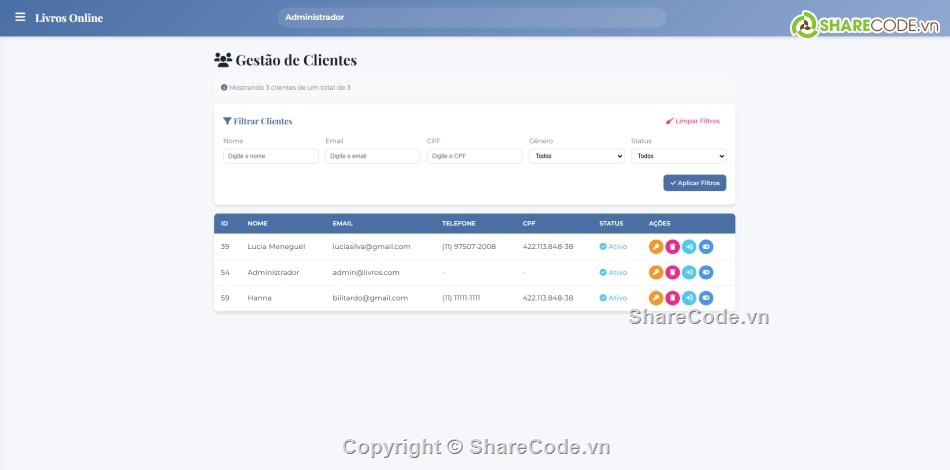Focus the Nome filter input field
Image resolution: width=950 pixels, height=470 pixels.
pos(270,156)
